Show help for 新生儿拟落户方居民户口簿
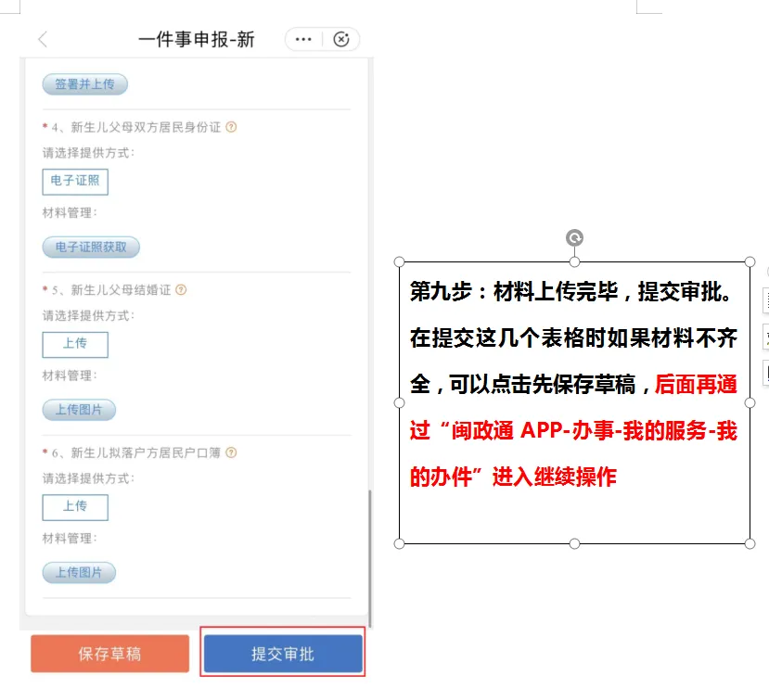The width and height of the screenshot is (769, 700). pos(231,452)
